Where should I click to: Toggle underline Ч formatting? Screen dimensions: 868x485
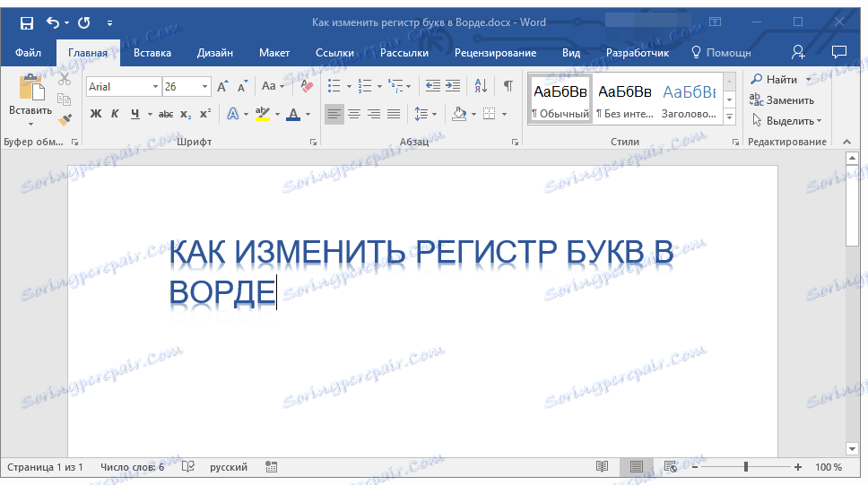click(135, 114)
